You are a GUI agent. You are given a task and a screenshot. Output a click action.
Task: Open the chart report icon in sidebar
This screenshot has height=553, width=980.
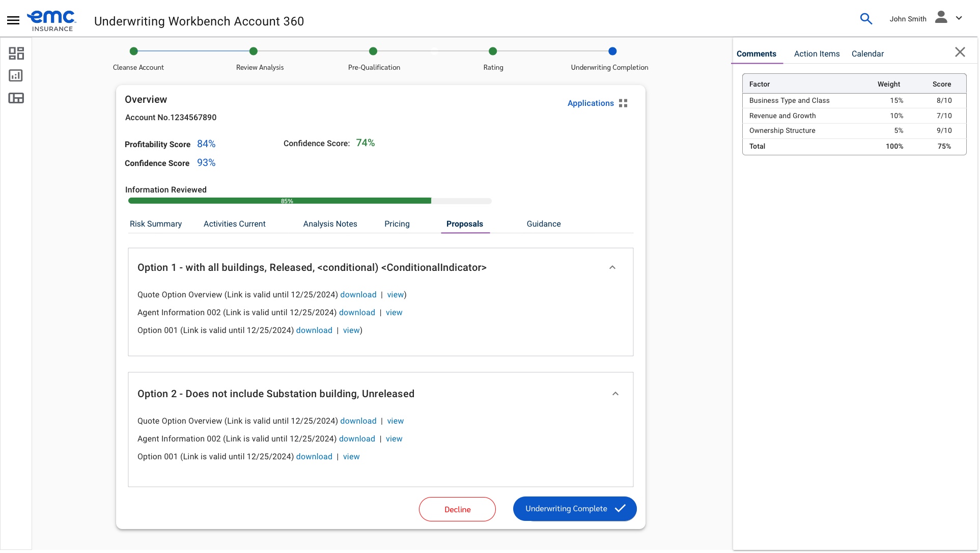coord(16,76)
